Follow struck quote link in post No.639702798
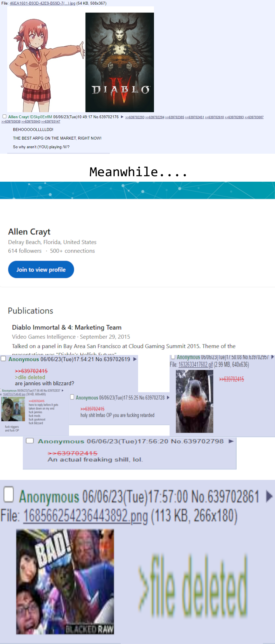This screenshot has height=644, width=275. pos(73,453)
